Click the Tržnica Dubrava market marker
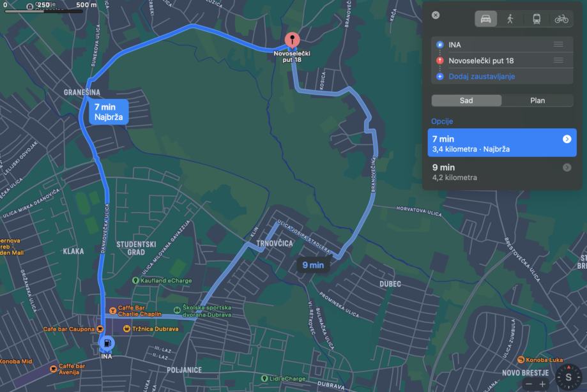Image resolution: width=587 pixels, height=392 pixels. click(x=151, y=329)
